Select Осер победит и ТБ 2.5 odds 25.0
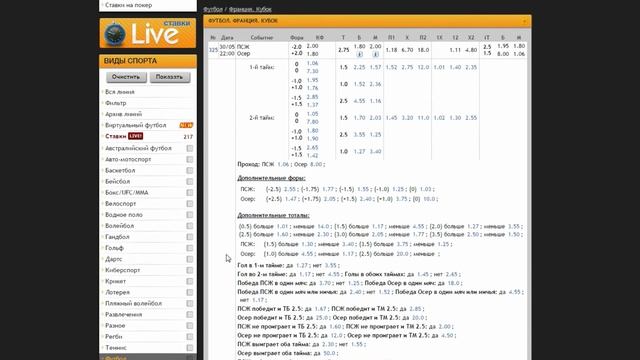 click(322, 318)
